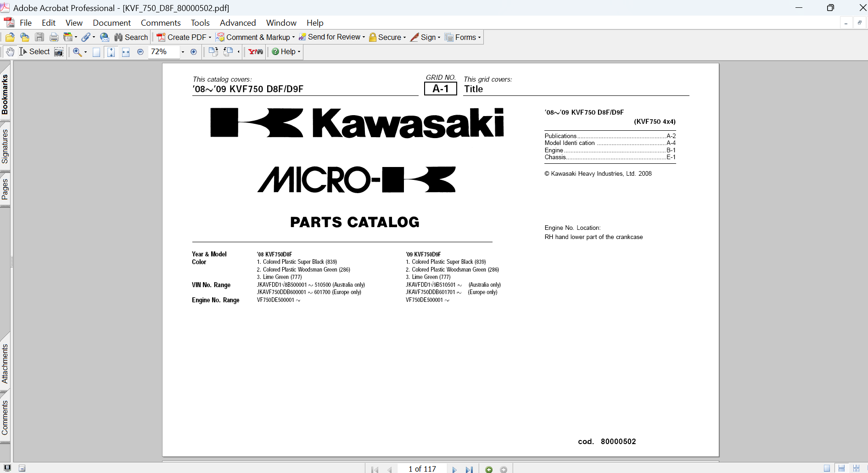Open the Attachments side panel tab
Image resolution: width=868 pixels, height=473 pixels.
tap(5, 364)
